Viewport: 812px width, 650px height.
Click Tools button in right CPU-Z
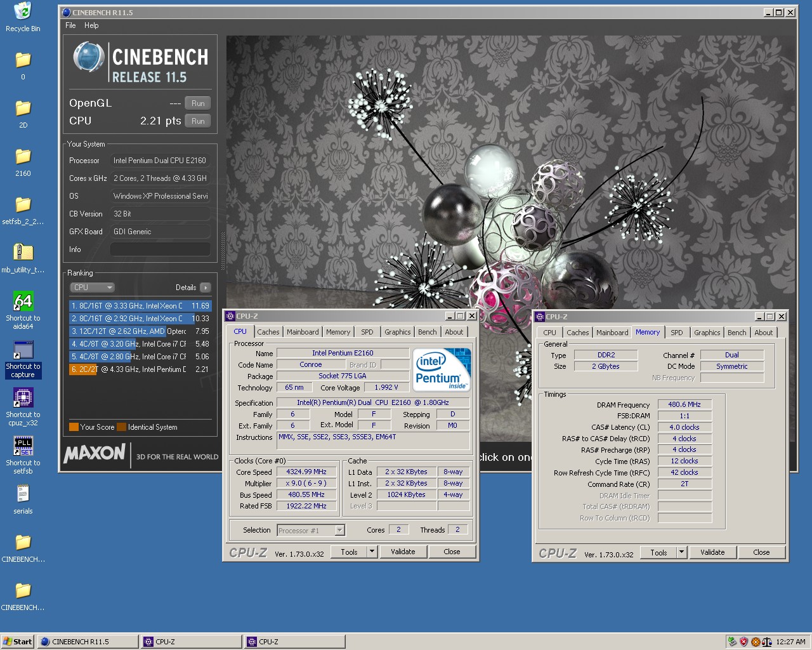(x=658, y=552)
